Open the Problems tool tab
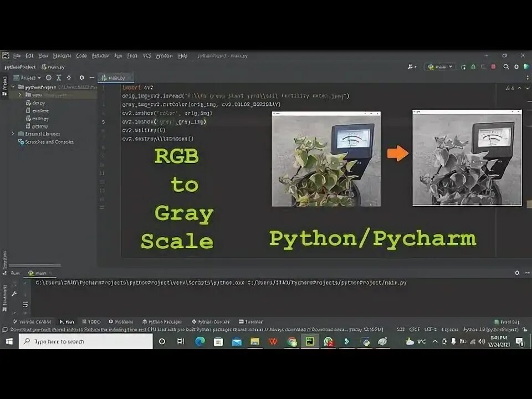 click(121, 321)
